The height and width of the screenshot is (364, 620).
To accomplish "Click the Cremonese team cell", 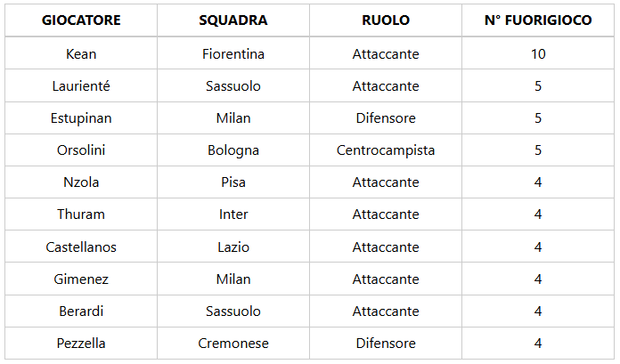I will (233, 344).
